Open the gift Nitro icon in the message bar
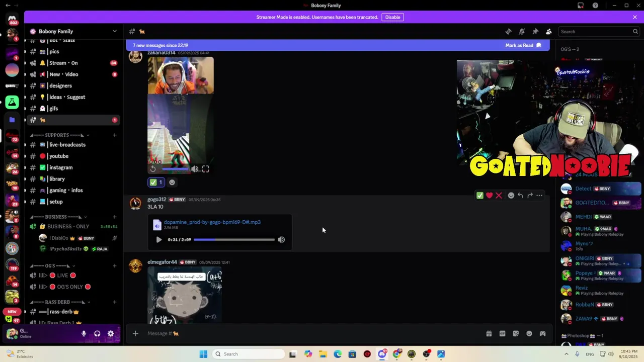 pos(489,333)
